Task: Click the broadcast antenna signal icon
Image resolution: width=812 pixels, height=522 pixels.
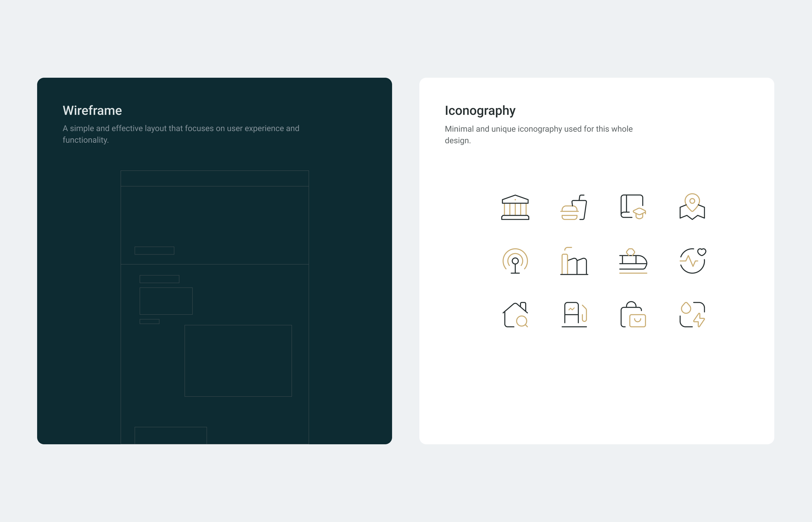Action: pyautogui.click(x=515, y=261)
